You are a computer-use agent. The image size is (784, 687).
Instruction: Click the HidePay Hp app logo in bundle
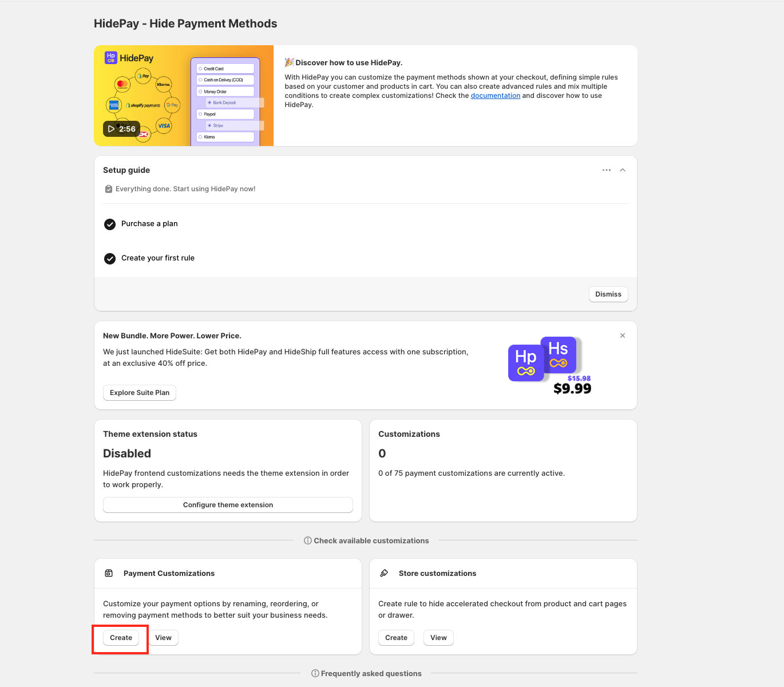[x=526, y=363]
